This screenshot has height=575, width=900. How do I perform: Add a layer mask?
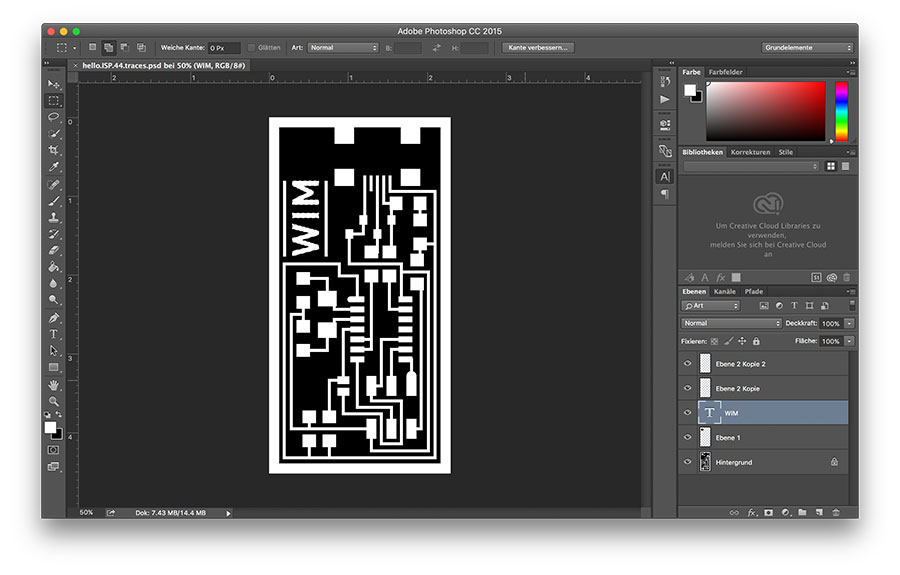pyautogui.click(x=769, y=512)
